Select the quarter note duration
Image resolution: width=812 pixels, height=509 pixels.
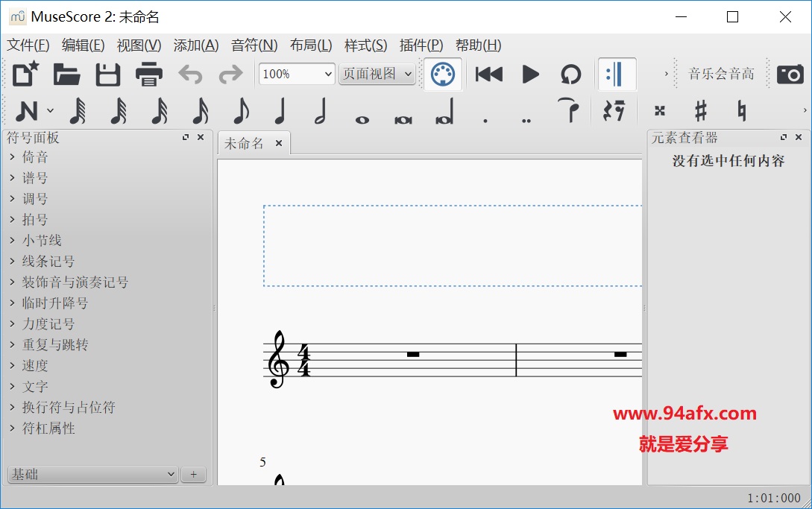(280, 110)
